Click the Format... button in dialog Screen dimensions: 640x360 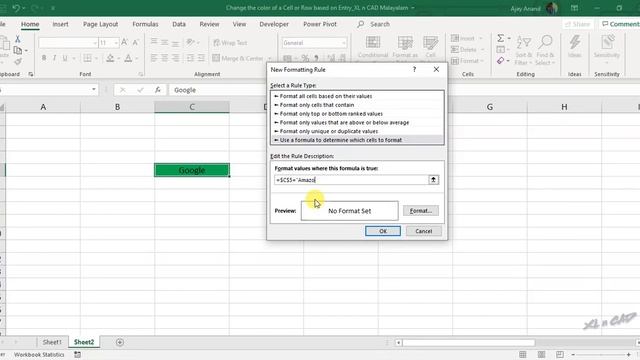tap(421, 211)
